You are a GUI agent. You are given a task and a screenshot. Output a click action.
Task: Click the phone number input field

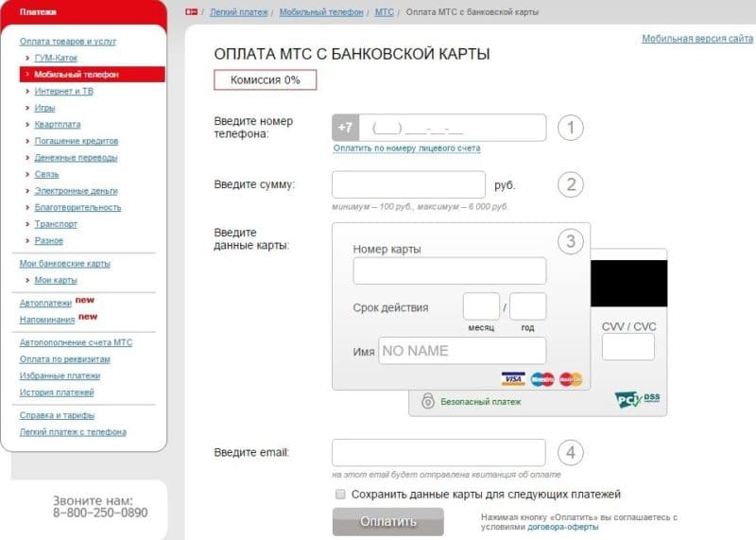tap(453, 128)
